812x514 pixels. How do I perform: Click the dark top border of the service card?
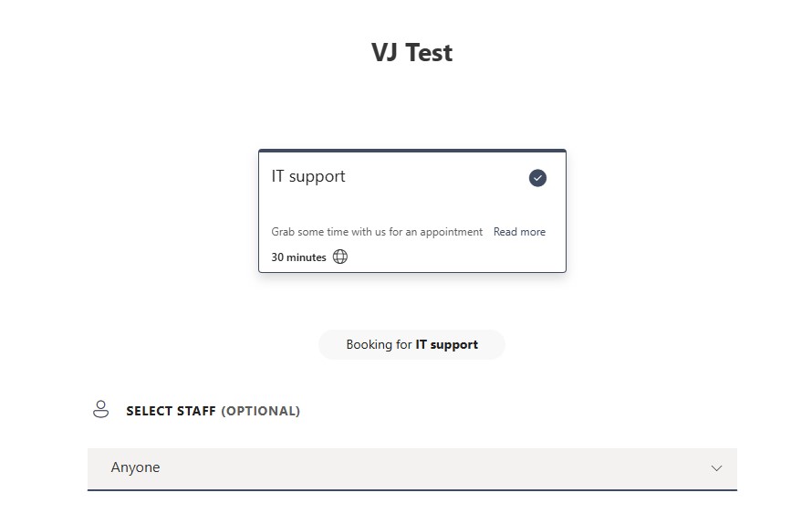pos(412,151)
